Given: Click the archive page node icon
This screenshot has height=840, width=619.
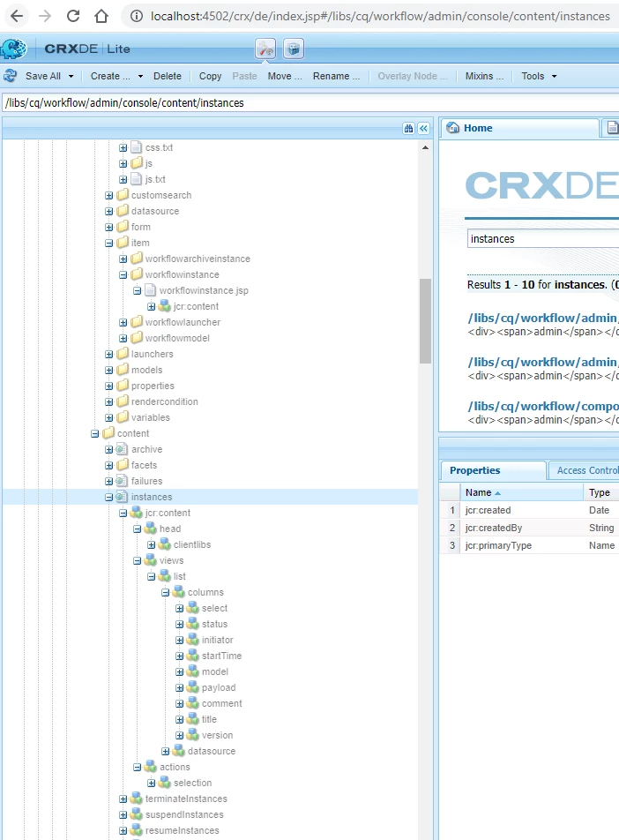Looking at the screenshot, I should [x=122, y=449].
